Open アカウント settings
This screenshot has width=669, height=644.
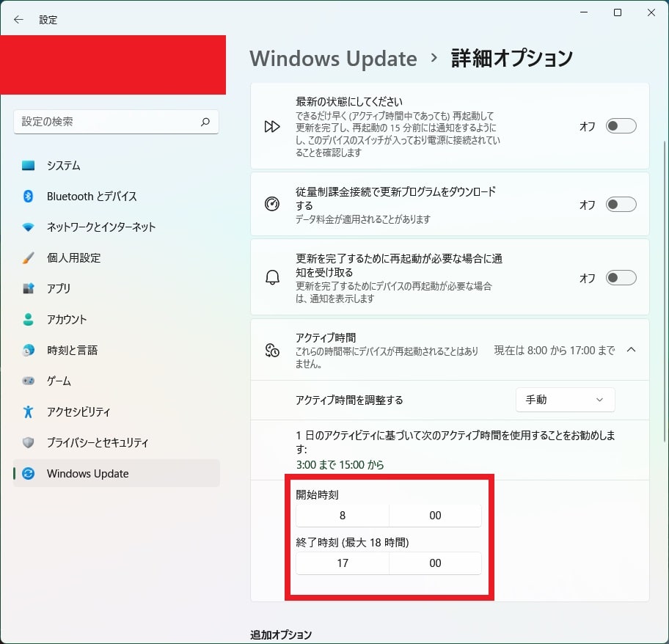coord(117,320)
